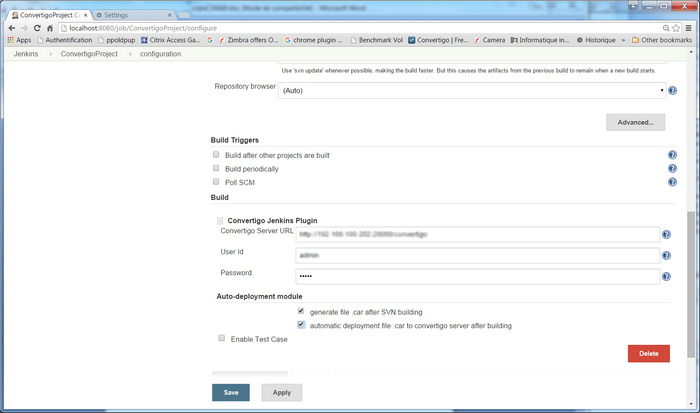Screen dimensions: 700x413
Task: Close the ConvertigoProject tab
Action: point(86,15)
